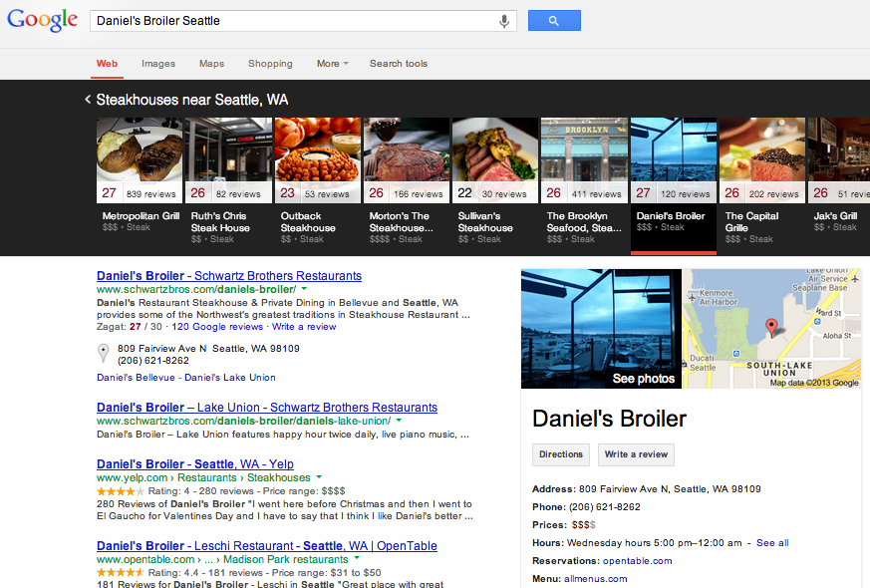Viewport: 870px width, 588px height.
Task: Select Metropolitan Grill carousel photo
Action: point(140,160)
